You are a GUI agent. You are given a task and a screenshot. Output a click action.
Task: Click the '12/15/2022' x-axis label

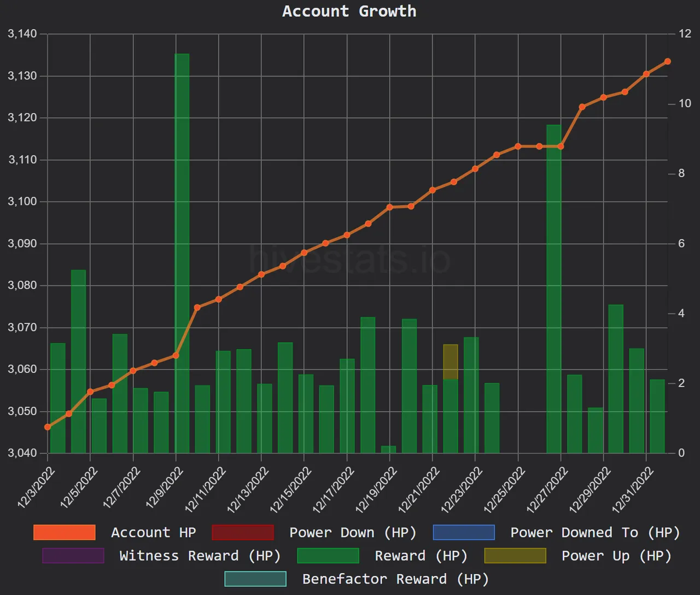click(290, 490)
